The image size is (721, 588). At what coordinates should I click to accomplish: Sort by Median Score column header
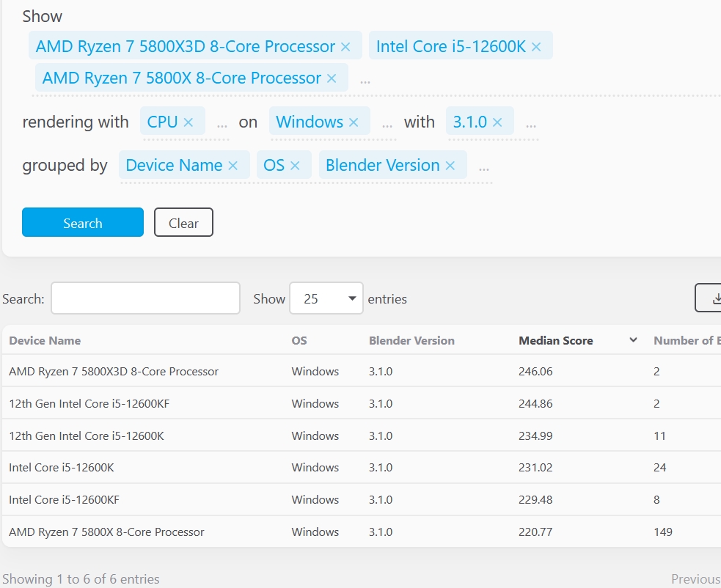click(x=555, y=341)
